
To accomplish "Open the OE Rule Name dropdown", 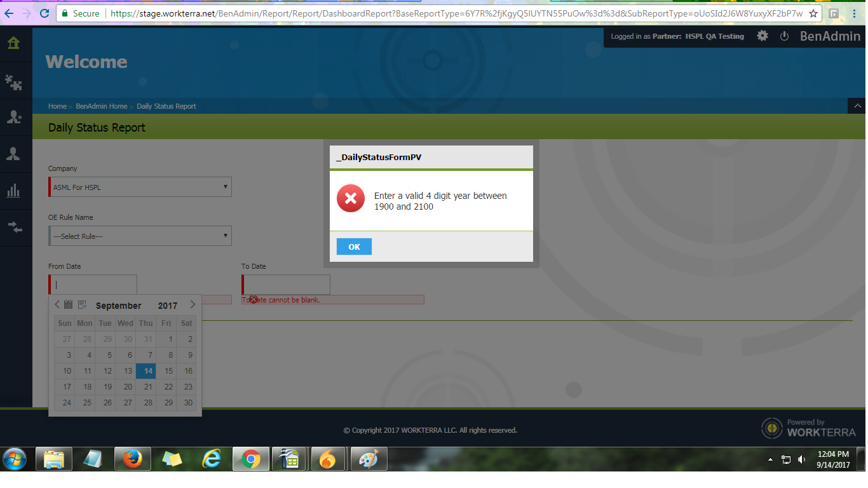I will click(x=140, y=236).
